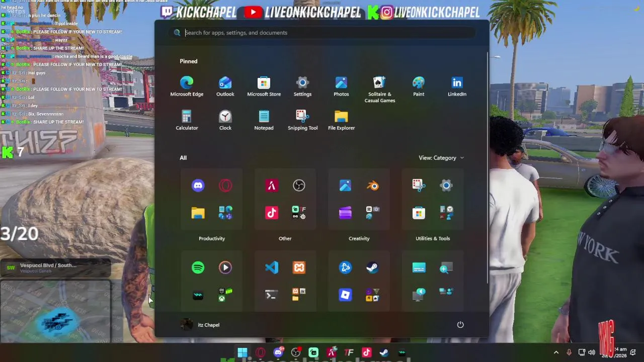644x362 pixels.
Task: Open the red A app in Other group
Action: click(x=272, y=186)
